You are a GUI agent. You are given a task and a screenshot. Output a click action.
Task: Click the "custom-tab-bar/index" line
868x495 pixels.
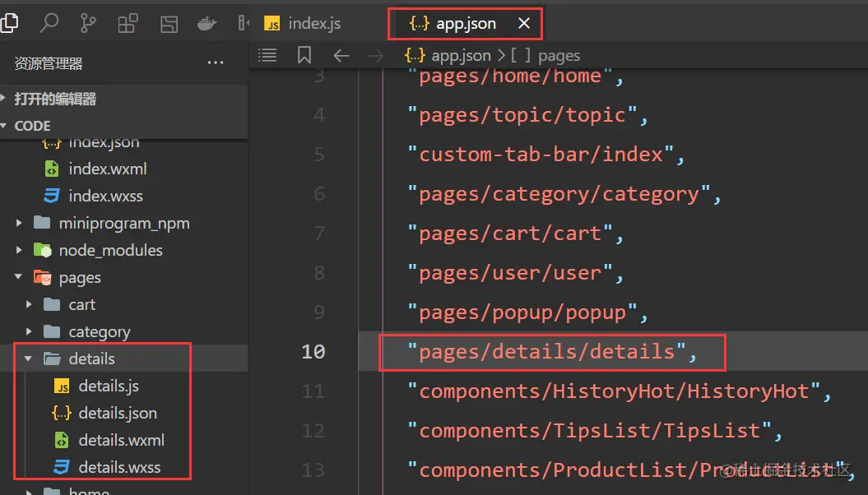pyautogui.click(x=545, y=155)
